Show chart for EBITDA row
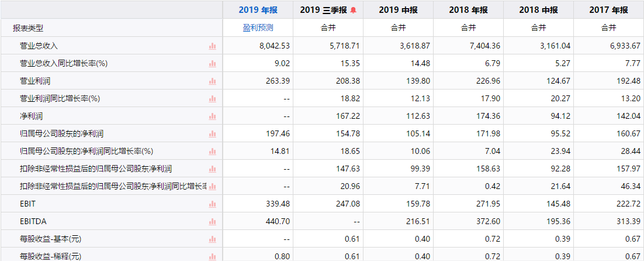This screenshot has width=644, height=261. pos(212,222)
